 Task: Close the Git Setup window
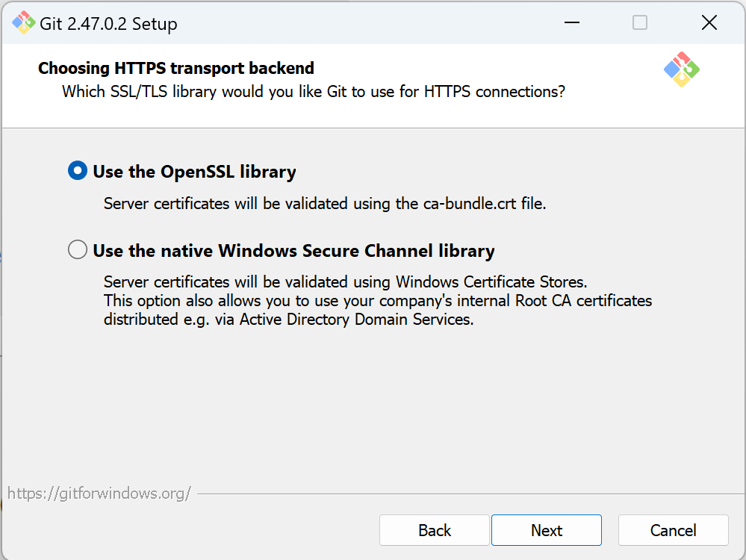[709, 22]
